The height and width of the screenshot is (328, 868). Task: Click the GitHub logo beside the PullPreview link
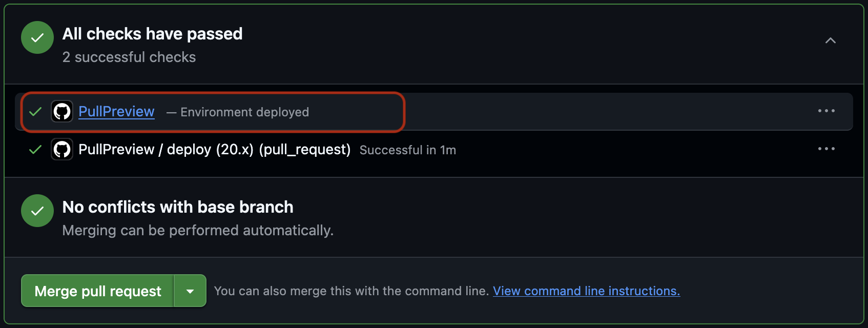62,111
